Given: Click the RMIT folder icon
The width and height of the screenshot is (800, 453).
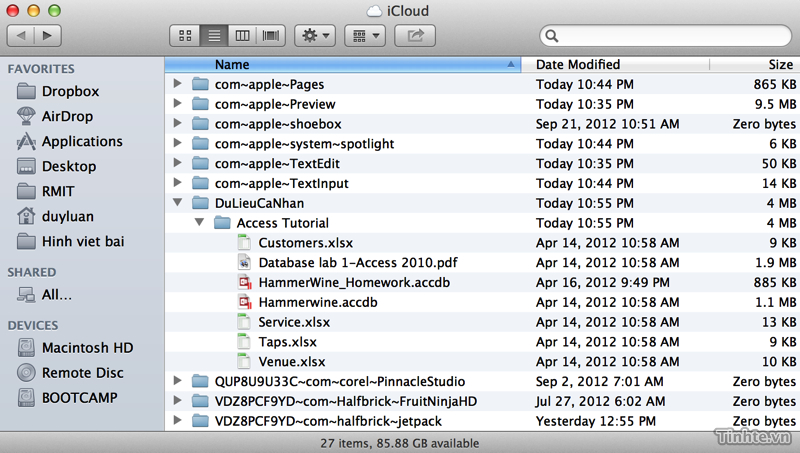Looking at the screenshot, I should click(x=26, y=191).
